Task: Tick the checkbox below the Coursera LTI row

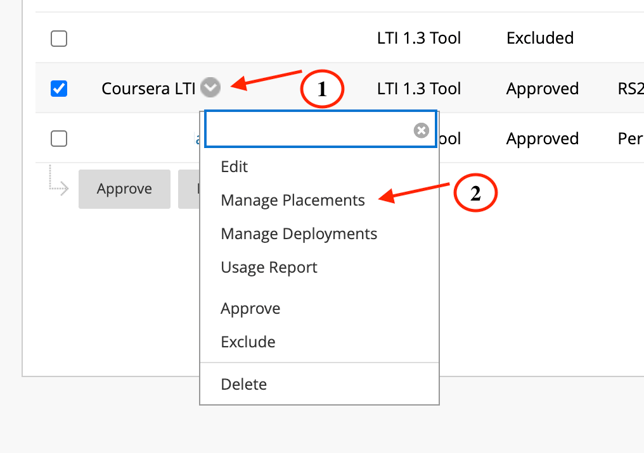Action: 59,138
